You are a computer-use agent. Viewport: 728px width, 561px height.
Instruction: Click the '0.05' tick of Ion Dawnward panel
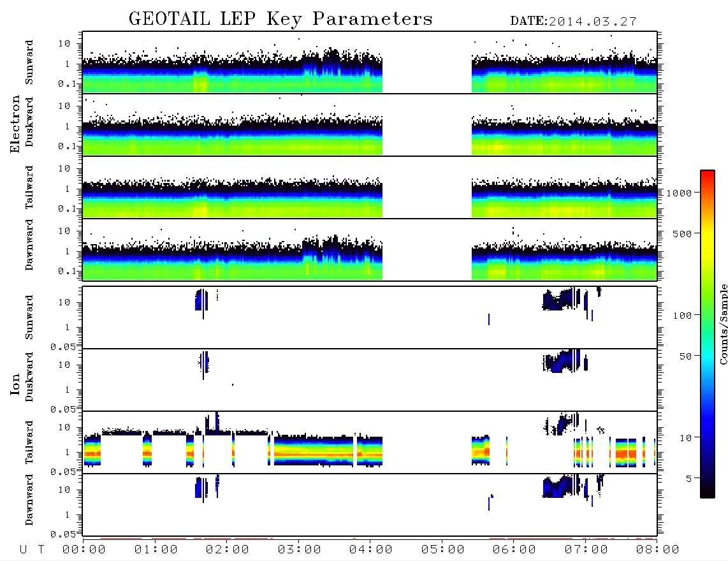[x=62, y=534]
